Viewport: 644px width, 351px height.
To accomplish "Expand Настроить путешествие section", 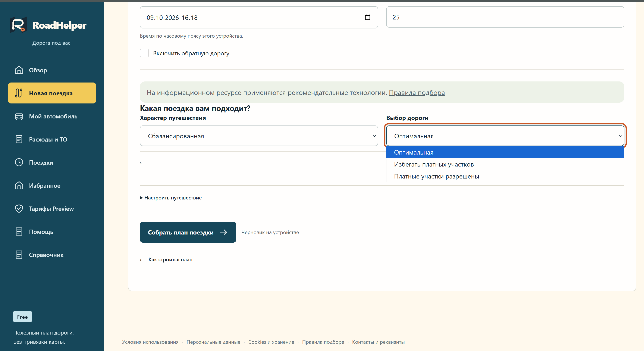I will coord(171,198).
